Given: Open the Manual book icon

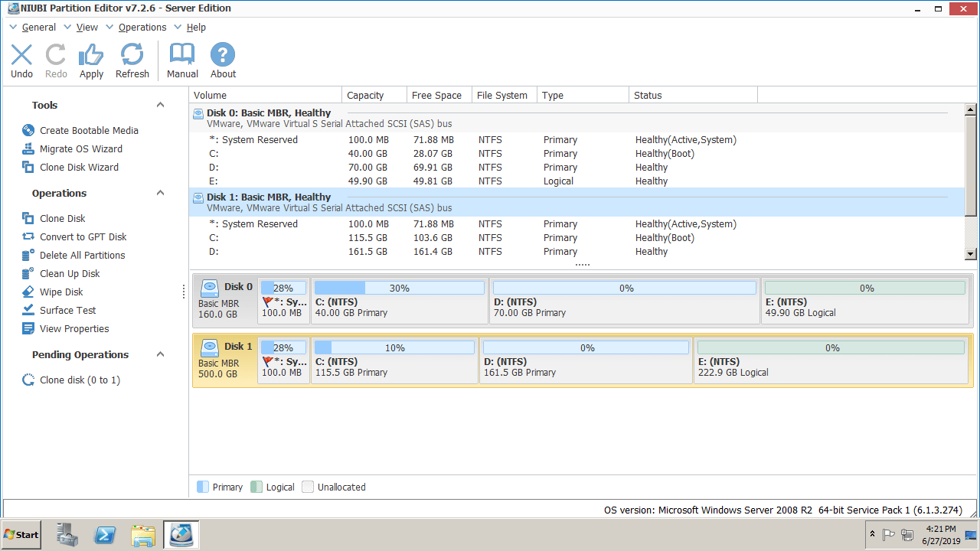Looking at the screenshot, I should [x=182, y=55].
